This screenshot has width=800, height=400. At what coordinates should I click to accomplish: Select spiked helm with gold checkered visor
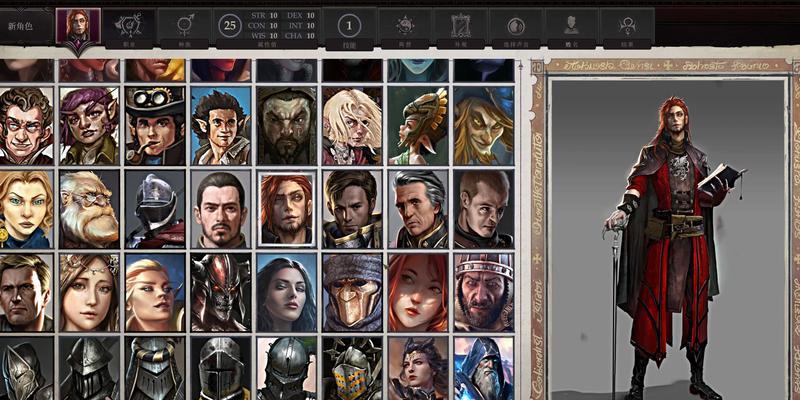click(x=353, y=368)
